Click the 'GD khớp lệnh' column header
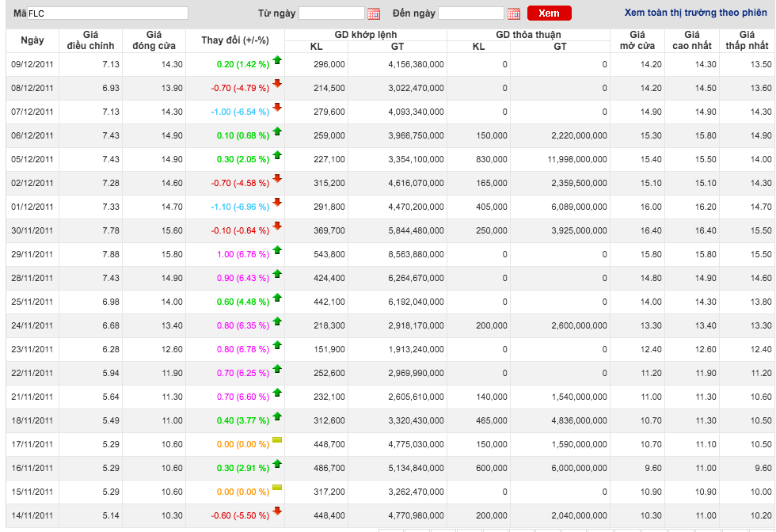The image size is (776, 532). click(x=366, y=35)
